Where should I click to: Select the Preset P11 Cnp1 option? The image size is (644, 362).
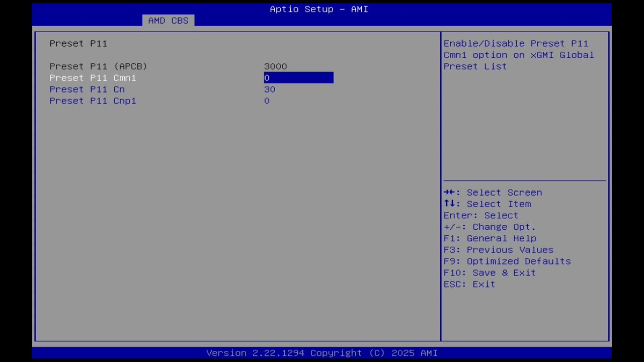(x=93, y=101)
